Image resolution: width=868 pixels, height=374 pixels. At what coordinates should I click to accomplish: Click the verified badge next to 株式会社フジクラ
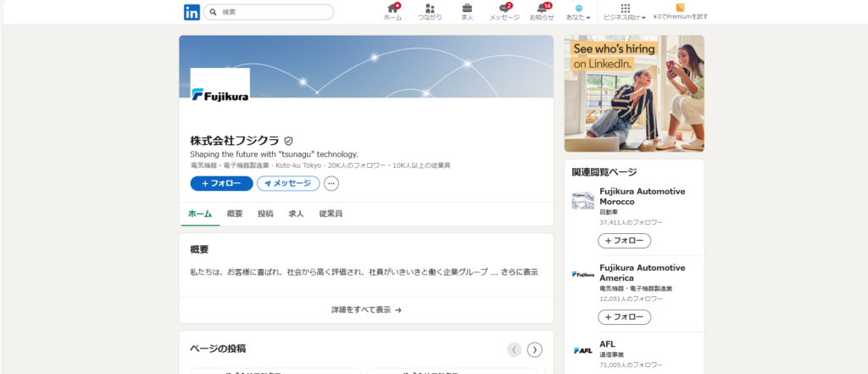tap(288, 141)
